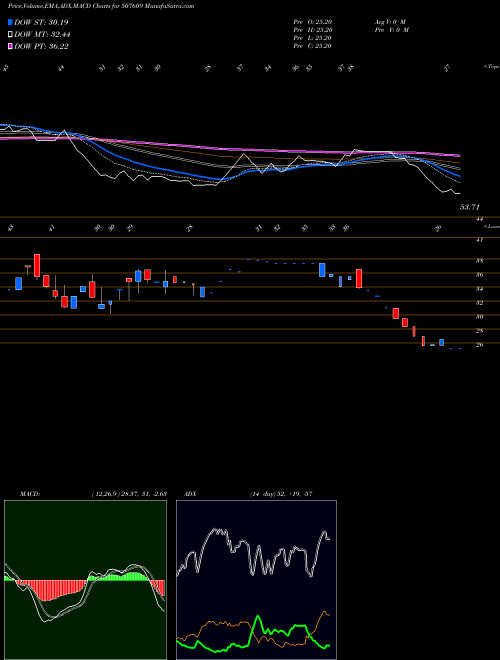Select the 'DOW ST: 30.19' legend text
Screen dimensions: 500x660
[41, 22]
